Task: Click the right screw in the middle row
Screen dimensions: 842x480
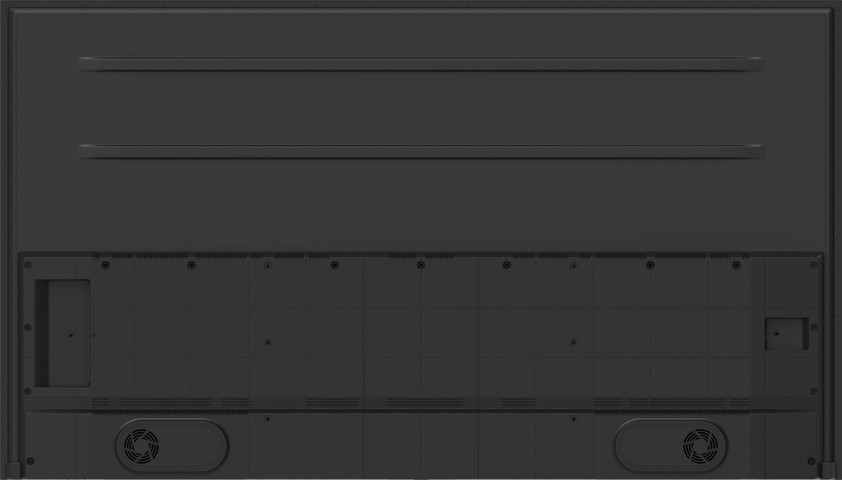Action: [x=574, y=342]
